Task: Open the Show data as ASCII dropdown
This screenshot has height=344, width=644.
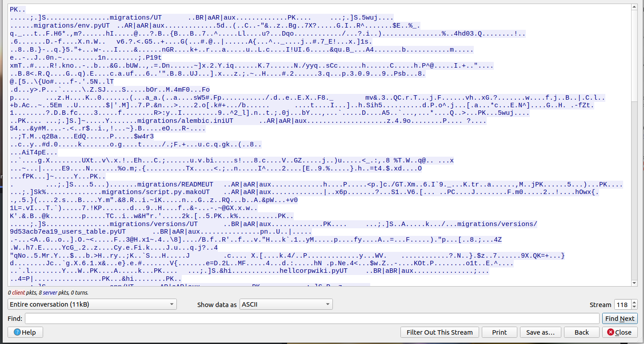Action: coord(286,304)
